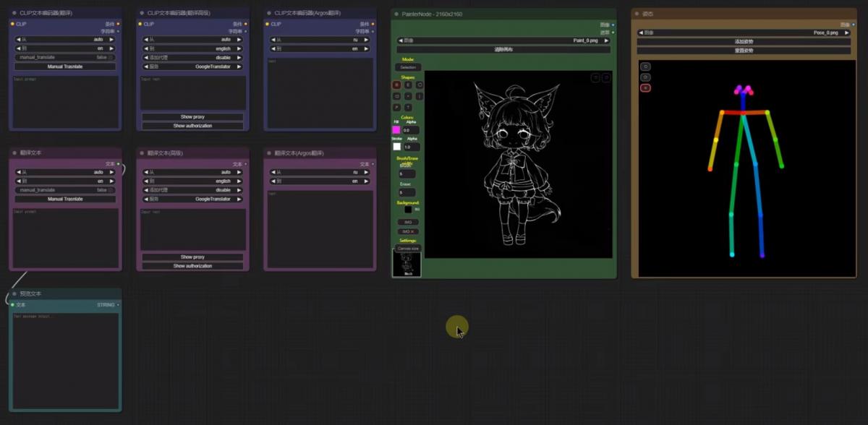Click Manual Translate in translate text node
Viewport: 868px width, 425px height.
[x=65, y=199]
